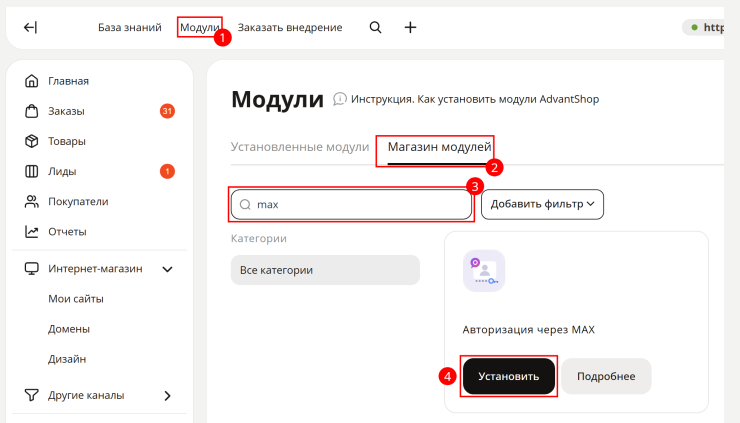Click the Авторизация через MAX module title

click(x=529, y=330)
